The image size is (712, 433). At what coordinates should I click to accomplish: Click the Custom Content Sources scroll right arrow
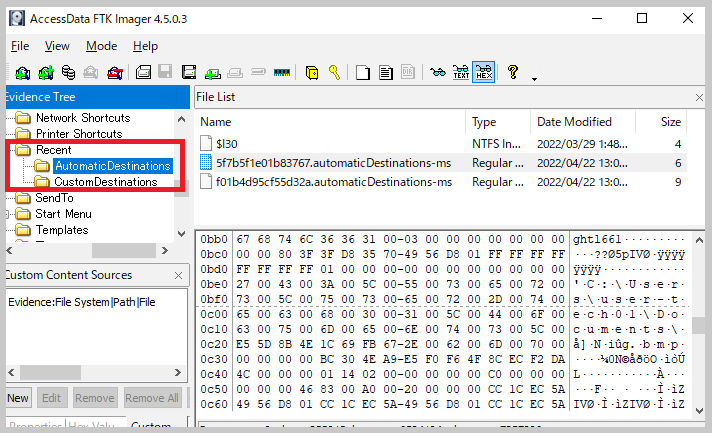click(x=178, y=373)
